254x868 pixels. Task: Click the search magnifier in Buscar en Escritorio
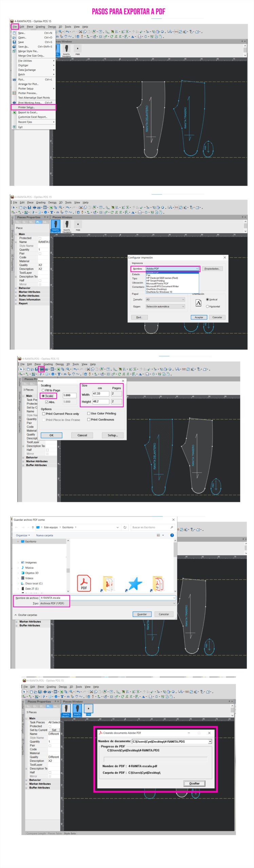click(x=172, y=527)
